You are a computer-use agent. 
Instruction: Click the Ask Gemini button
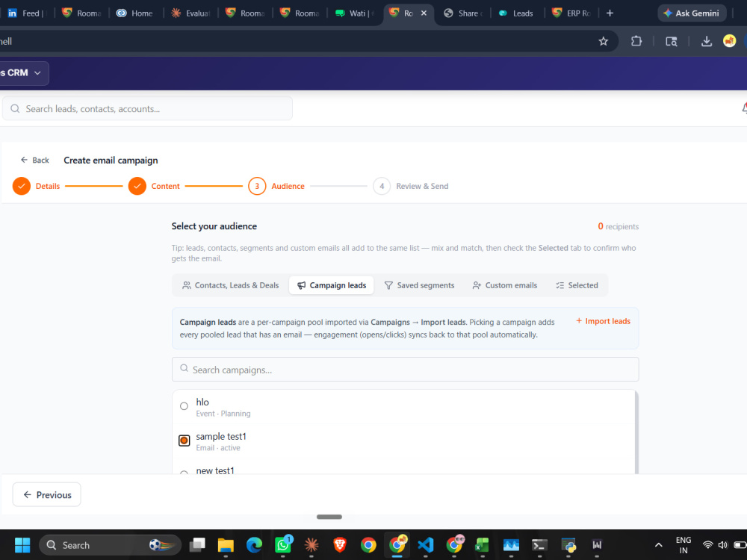pos(692,13)
